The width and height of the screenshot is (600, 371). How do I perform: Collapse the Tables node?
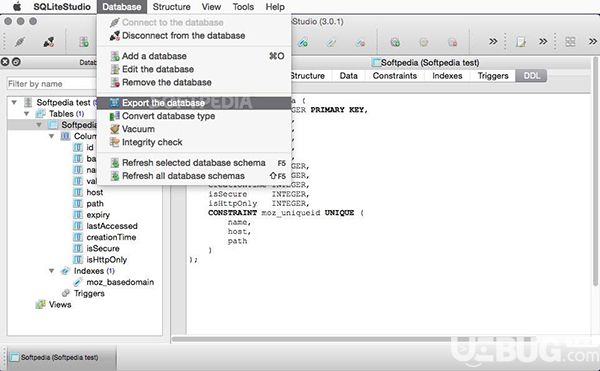(26, 114)
